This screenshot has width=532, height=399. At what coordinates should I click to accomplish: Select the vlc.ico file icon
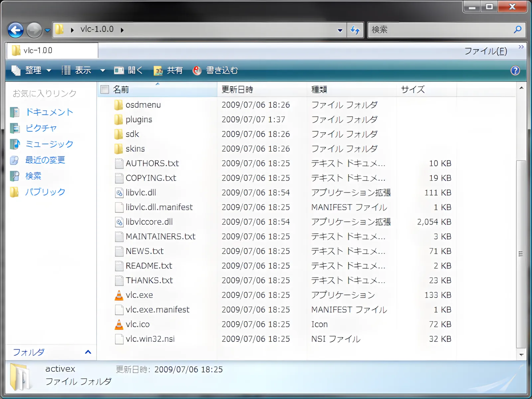coord(119,324)
